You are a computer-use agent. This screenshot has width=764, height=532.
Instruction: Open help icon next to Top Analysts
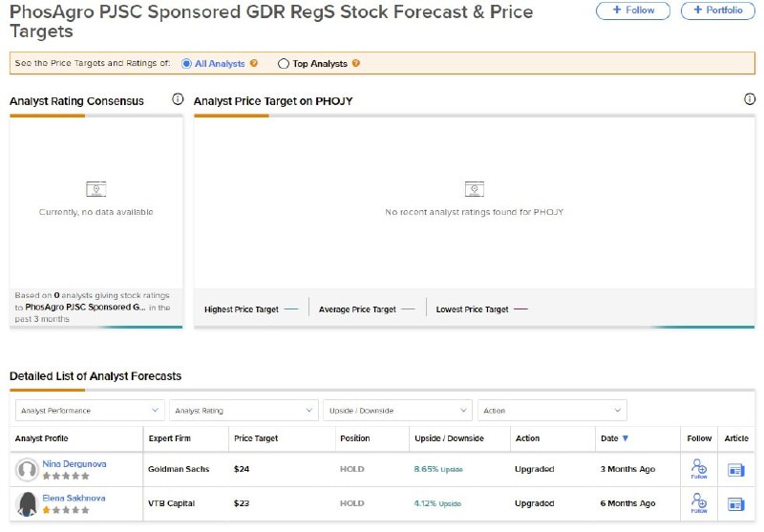pyautogui.click(x=356, y=63)
